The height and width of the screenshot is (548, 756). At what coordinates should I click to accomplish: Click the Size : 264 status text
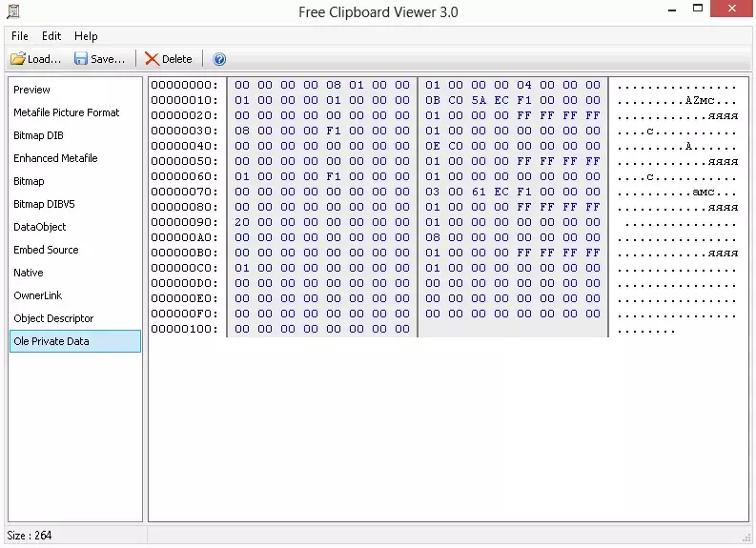[30, 536]
